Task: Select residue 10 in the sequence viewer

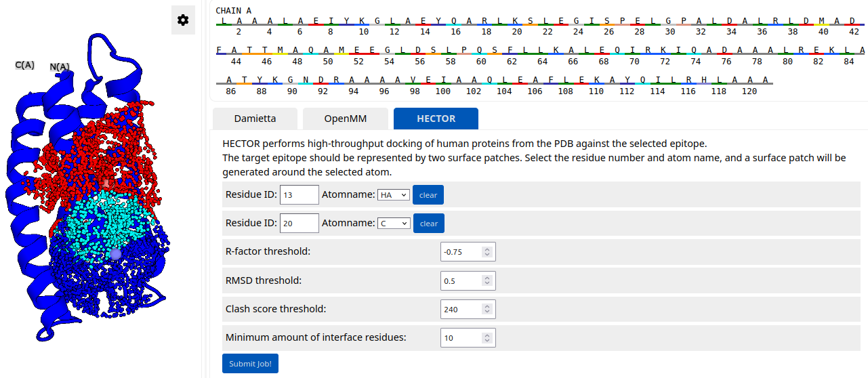Action: (x=363, y=21)
